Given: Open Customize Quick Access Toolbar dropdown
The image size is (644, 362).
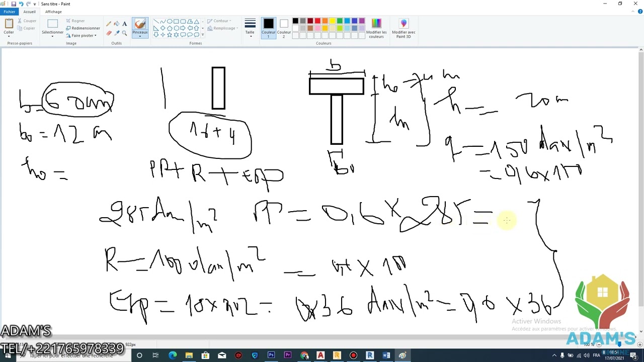Looking at the screenshot, I should (35, 4).
